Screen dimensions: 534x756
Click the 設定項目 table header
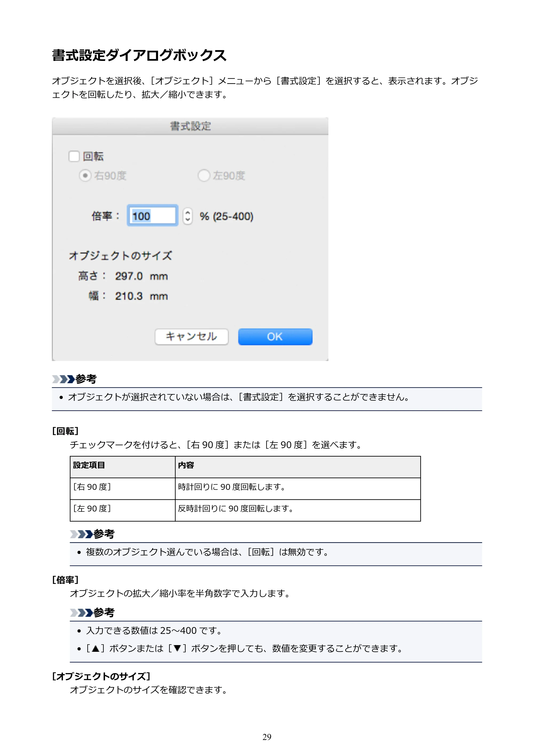[122, 467]
